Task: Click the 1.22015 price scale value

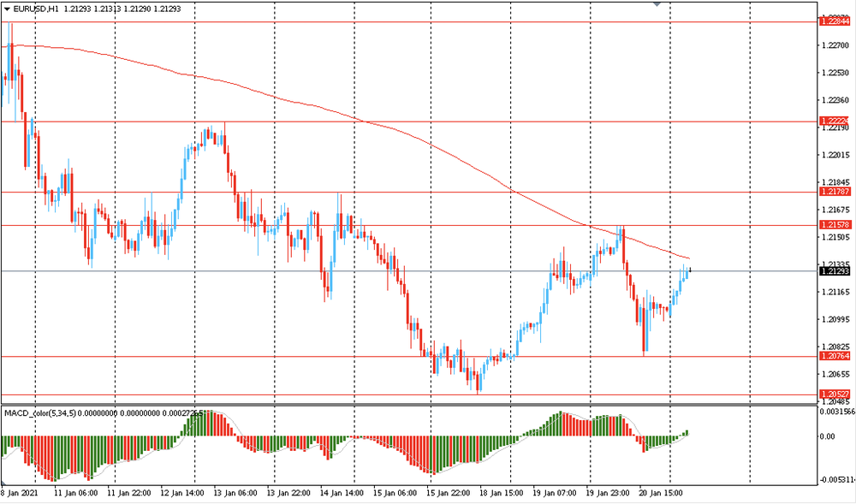Action: click(835, 156)
